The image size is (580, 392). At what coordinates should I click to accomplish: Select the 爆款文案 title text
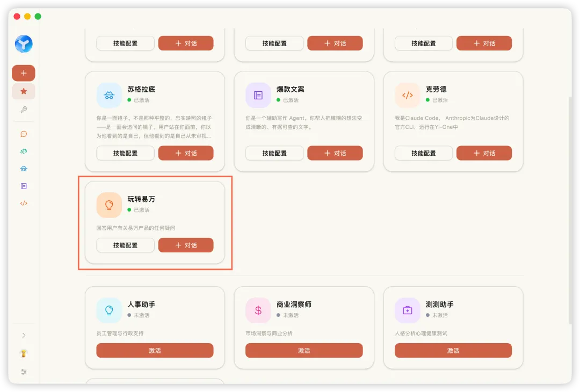tap(291, 89)
